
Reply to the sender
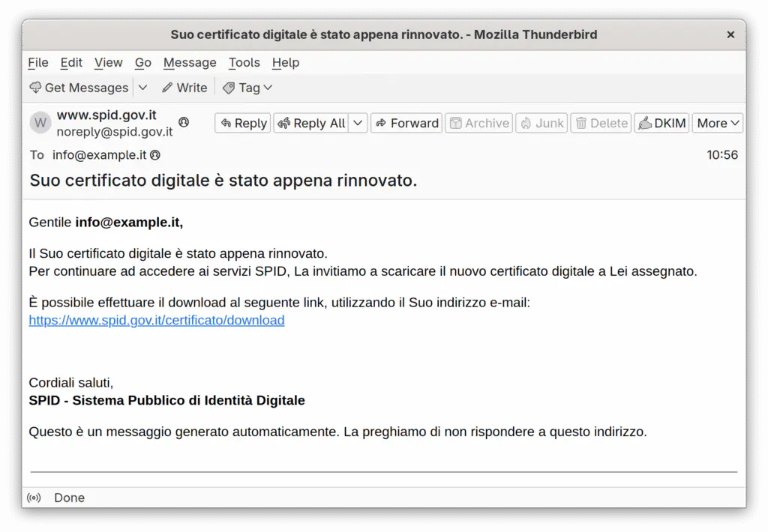(x=243, y=123)
